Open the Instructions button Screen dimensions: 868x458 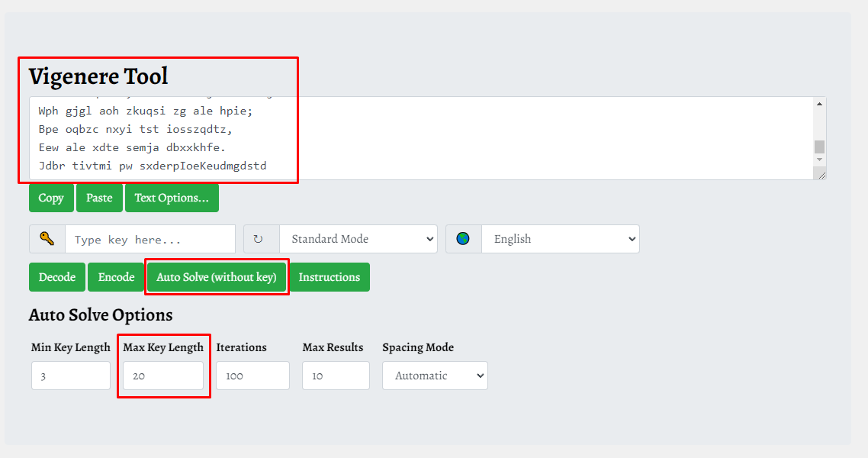[x=330, y=277]
